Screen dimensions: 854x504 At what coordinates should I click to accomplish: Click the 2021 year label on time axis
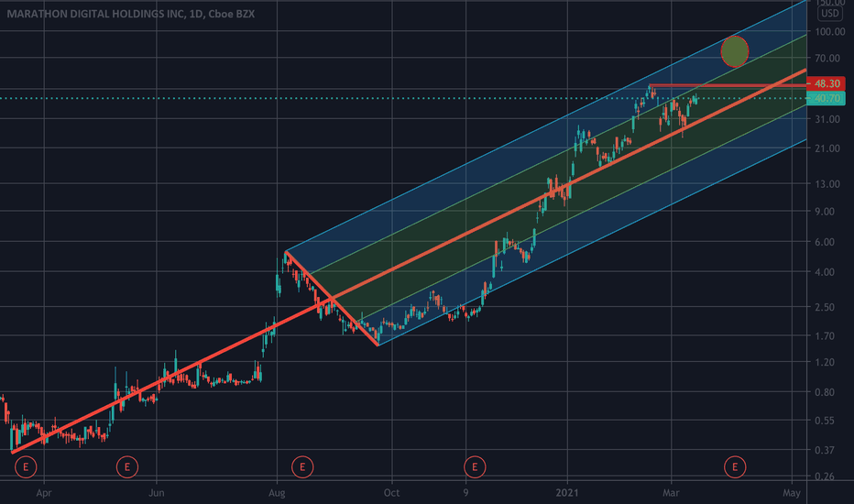[567, 493]
